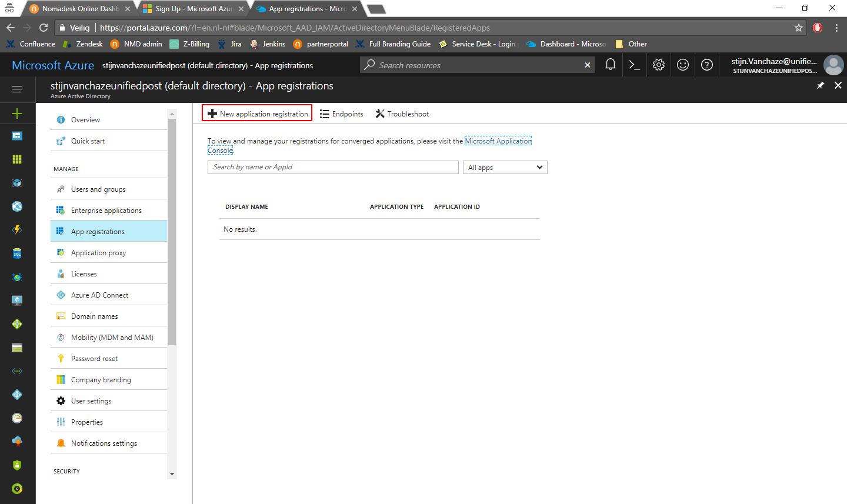Go back in browser history
847x504 pixels.
click(11, 28)
